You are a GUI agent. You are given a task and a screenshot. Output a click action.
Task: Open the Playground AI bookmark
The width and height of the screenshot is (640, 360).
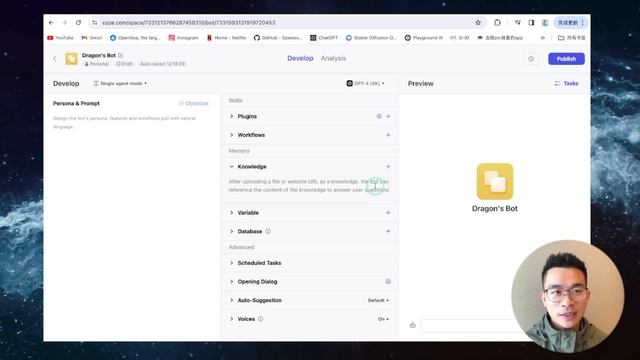tap(424, 38)
